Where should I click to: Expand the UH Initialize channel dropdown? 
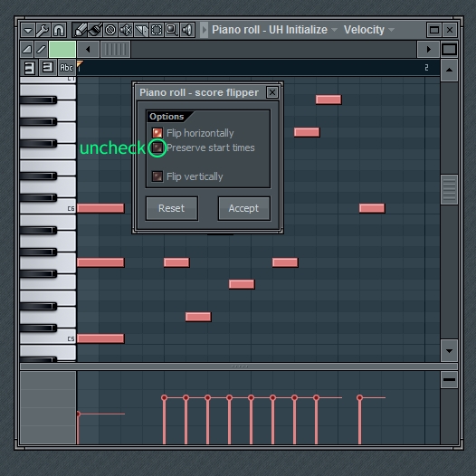point(334,30)
